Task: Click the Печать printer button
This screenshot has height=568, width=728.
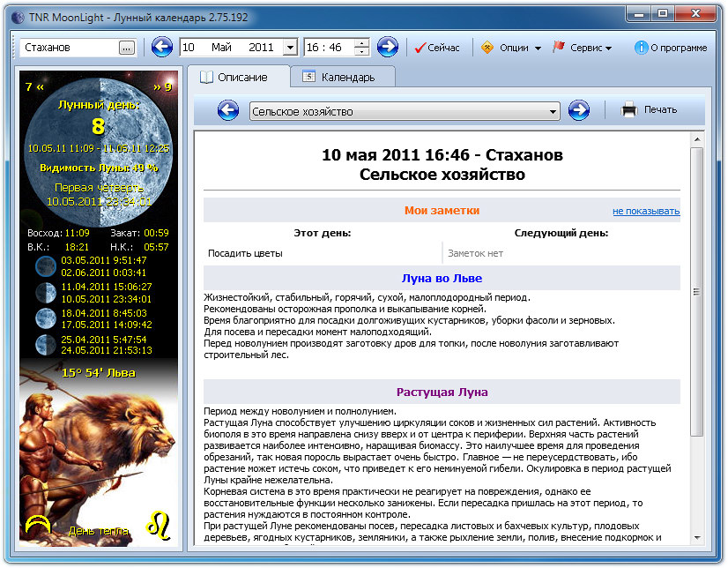Action: (x=649, y=110)
